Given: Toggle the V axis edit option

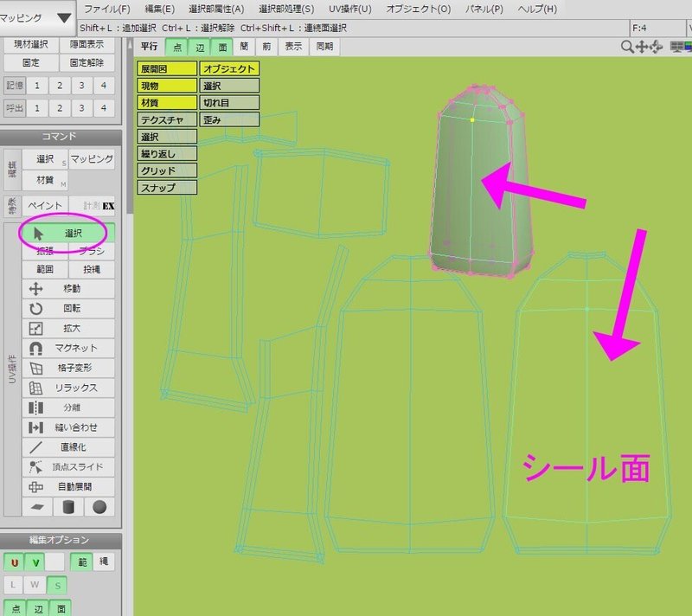Looking at the screenshot, I should (35, 562).
